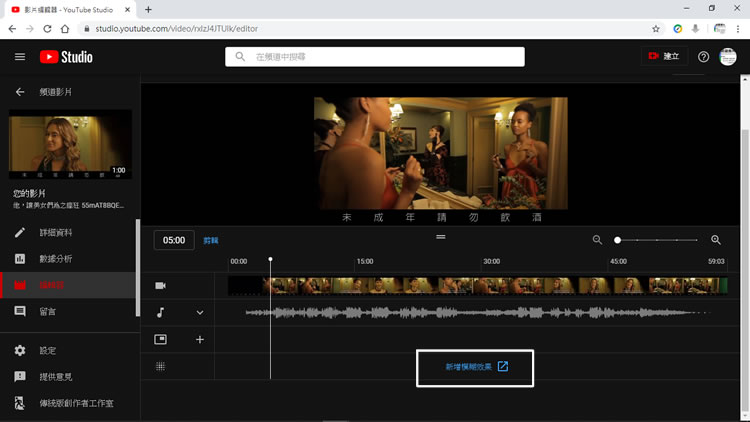
Task: Click the colorful circle extension icon
Action: click(677, 29)
